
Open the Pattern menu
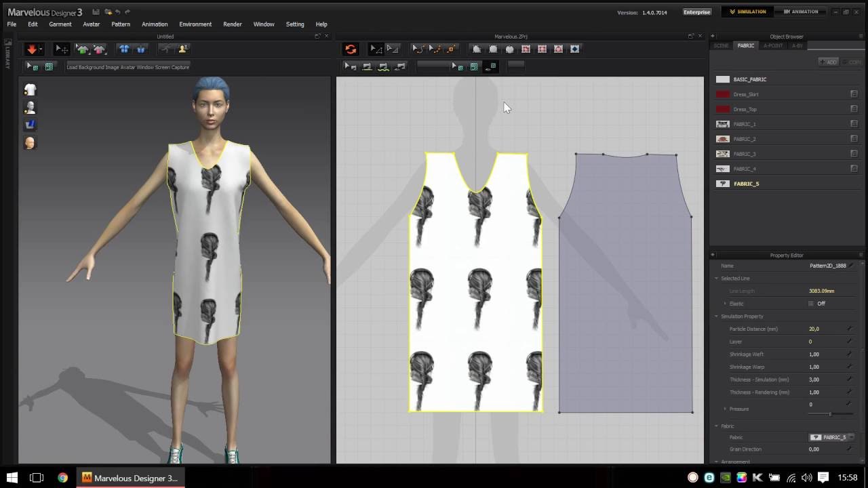121,24
